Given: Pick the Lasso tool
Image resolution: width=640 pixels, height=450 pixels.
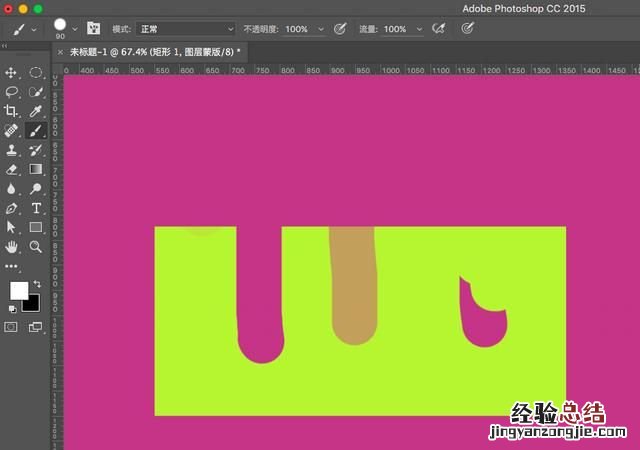Looking at the screenshot, I should 12,92.
